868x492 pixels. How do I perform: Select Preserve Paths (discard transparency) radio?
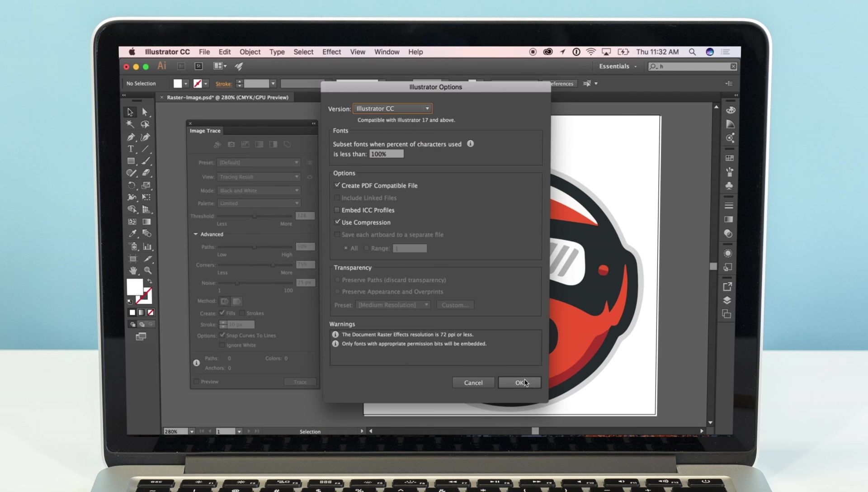coord(337,280)
